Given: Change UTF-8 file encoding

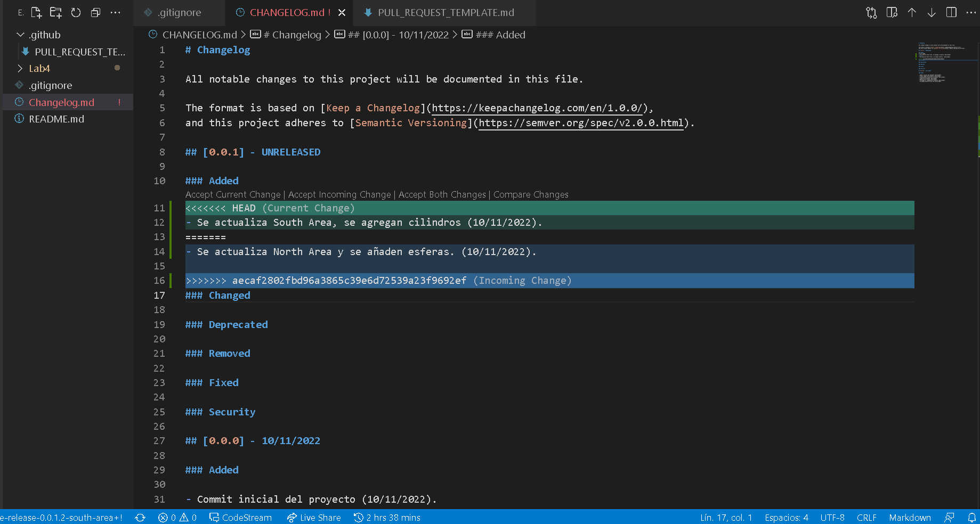Looking at the screenshot, I should (832, 518).
